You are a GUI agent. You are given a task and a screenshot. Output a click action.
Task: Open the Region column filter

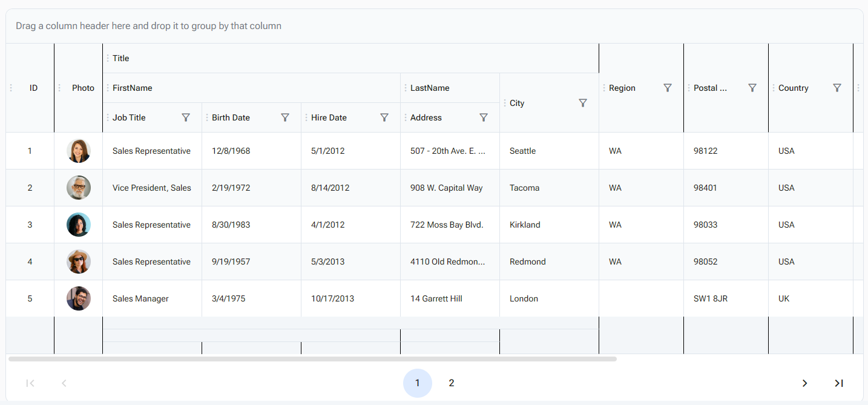[x=668, y=87]
